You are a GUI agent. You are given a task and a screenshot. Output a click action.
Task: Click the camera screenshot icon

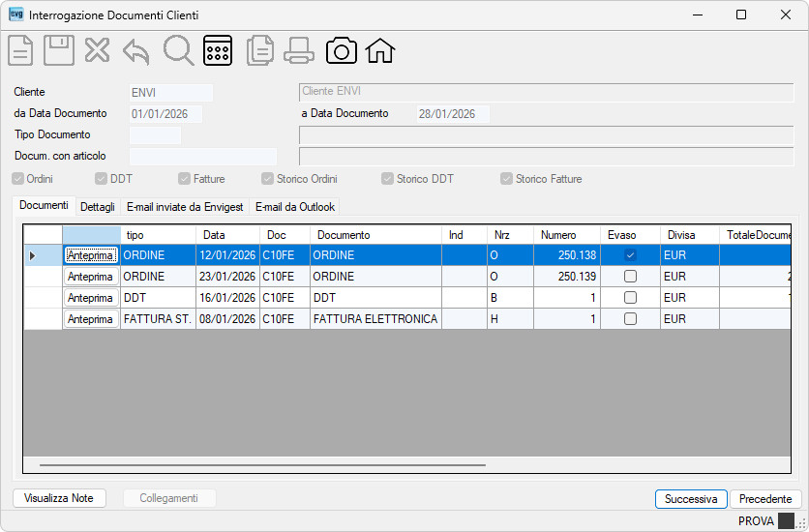341,50
